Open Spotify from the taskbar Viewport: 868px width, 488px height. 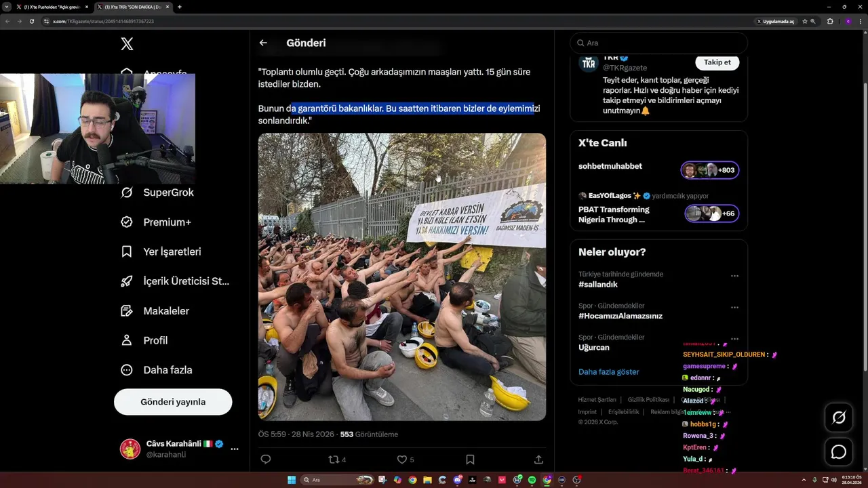[x=532, y=480]
